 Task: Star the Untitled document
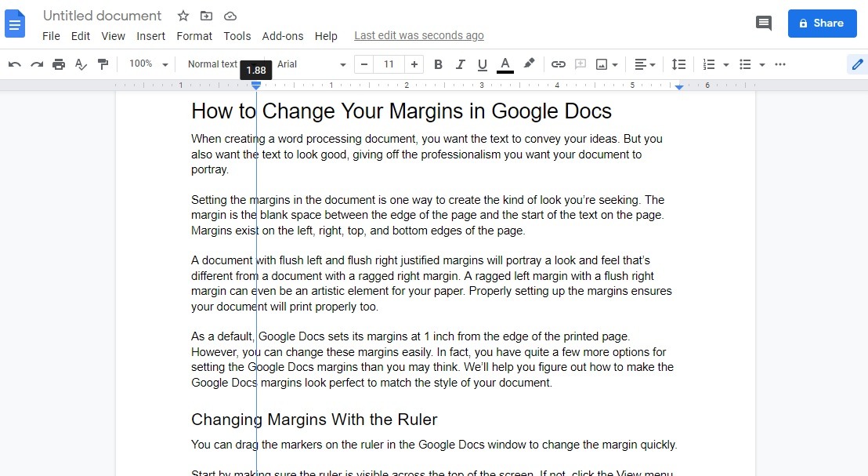click(x=183, y=16)
